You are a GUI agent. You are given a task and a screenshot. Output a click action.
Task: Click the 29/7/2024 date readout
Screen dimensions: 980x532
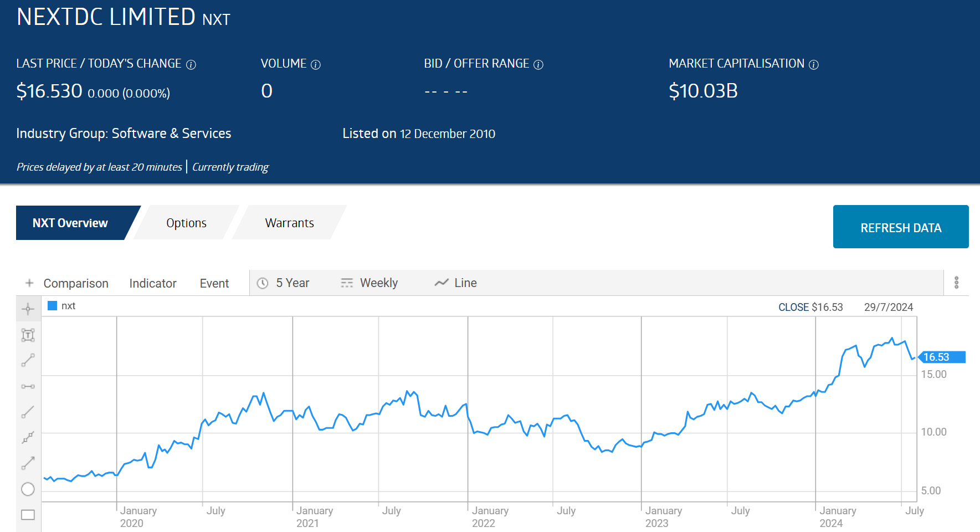889,308
